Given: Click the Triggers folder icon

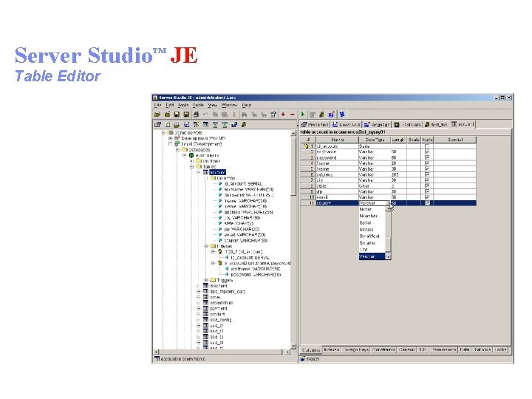Looking at the screenshot, I should click(x=213, y=280).
